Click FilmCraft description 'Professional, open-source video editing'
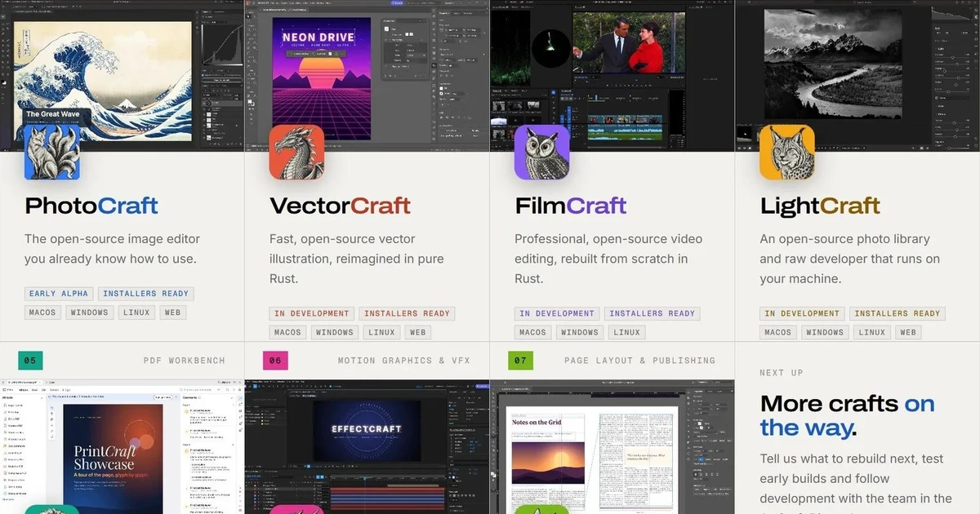Image resolution: width=980 pixels, height=514 pixels. coord(608,259)
